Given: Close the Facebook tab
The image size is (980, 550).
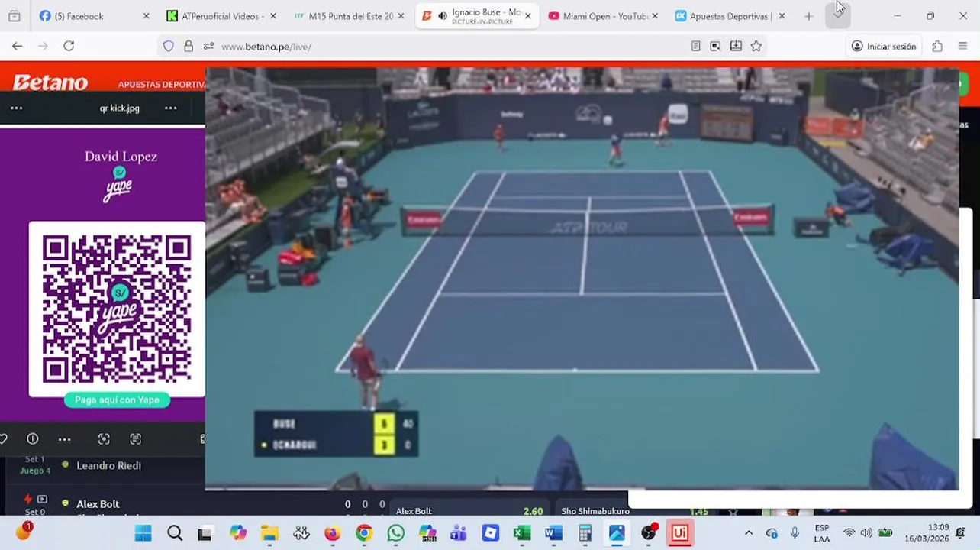Looking at the screenshot, I should 147,16.
